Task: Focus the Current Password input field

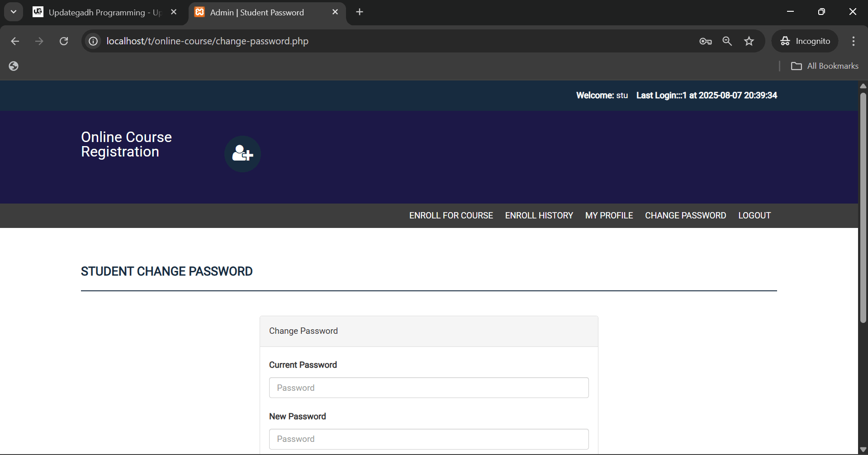Action: (428, 388)
